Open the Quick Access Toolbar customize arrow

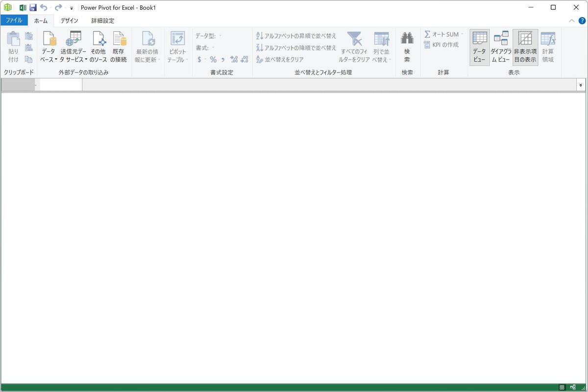tap(72, 8)
